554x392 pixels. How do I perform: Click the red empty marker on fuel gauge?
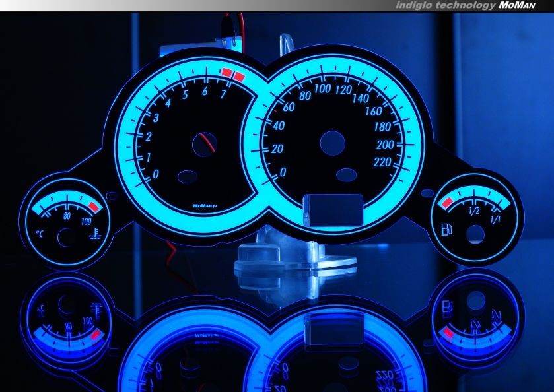point(447,203)
